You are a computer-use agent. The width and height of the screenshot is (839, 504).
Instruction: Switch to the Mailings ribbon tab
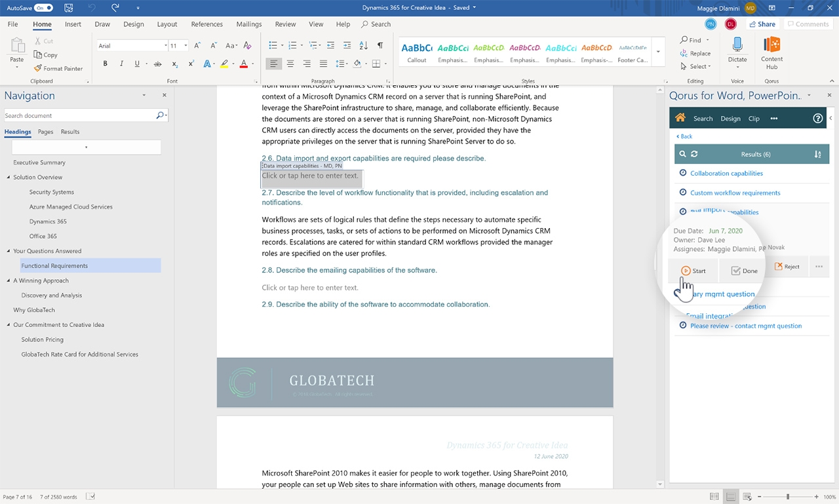coord(249,24)
